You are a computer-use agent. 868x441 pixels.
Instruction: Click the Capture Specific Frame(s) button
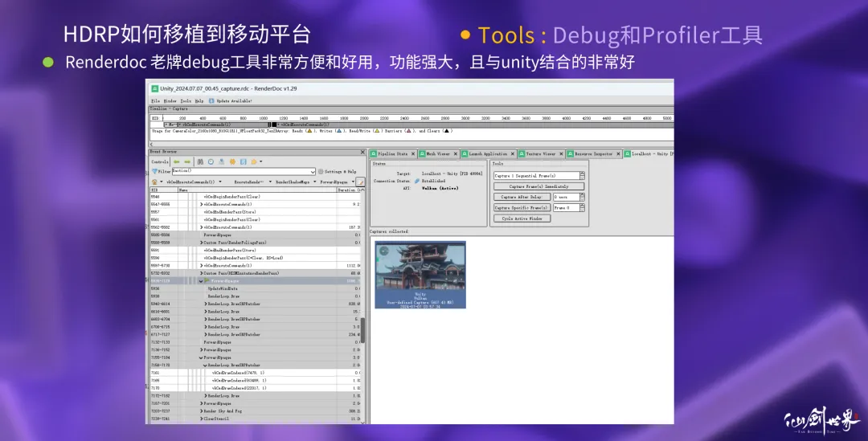(522, 207)
